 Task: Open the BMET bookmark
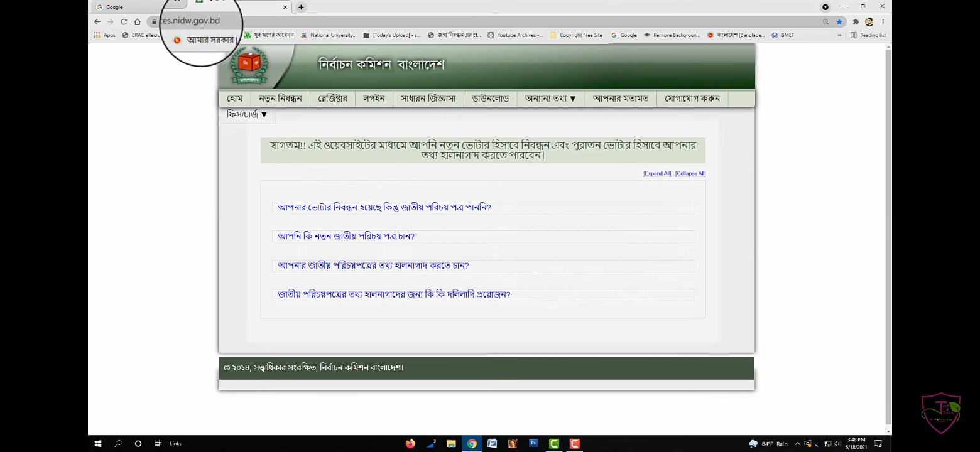(x=783, y=35)
